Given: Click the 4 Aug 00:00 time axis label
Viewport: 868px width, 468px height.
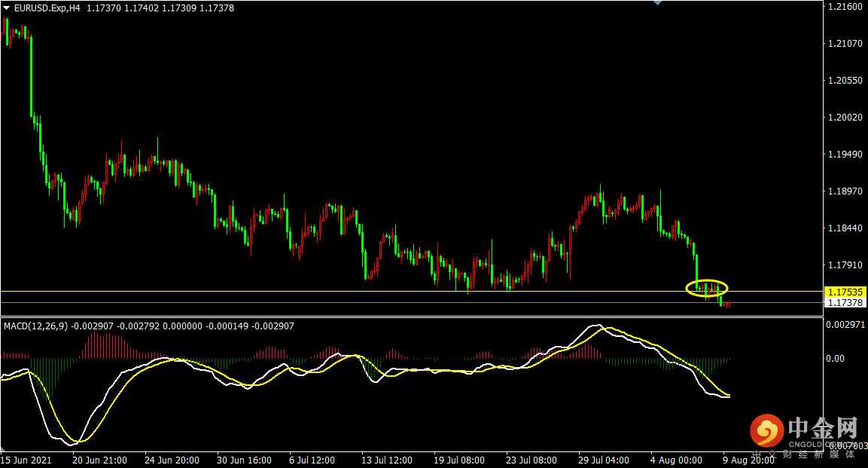Looking at the screenshot, I should (676, 459).
